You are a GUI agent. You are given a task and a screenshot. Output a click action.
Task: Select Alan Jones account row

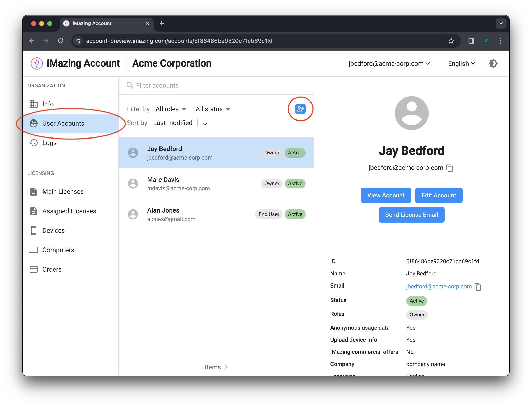click(216, 214)
